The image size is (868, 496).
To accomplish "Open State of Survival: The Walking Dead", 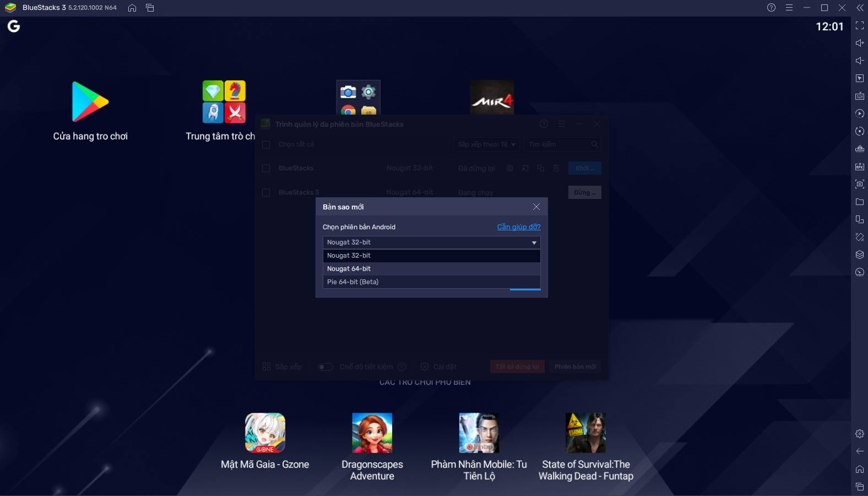I will coord(586,433).
